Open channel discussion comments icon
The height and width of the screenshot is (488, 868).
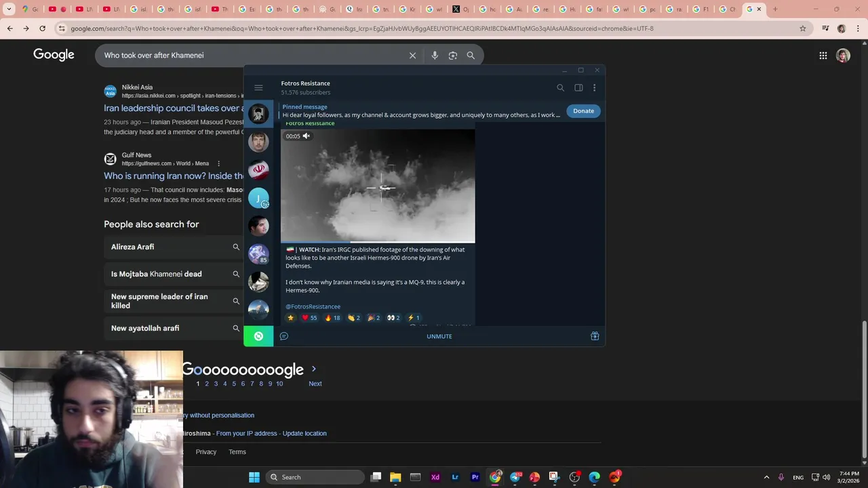[284, 336]
